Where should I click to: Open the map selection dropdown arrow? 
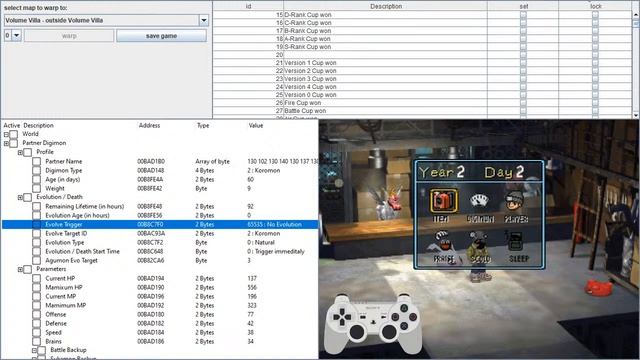[x=204, y=20]
